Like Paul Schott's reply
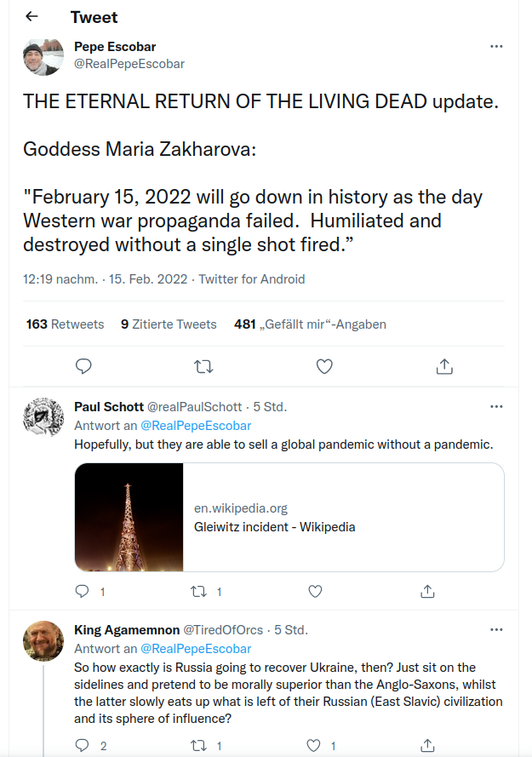Image resolution: width=532 pixels, height=757 pixels. pyautogui.click(x=315, y=592)
